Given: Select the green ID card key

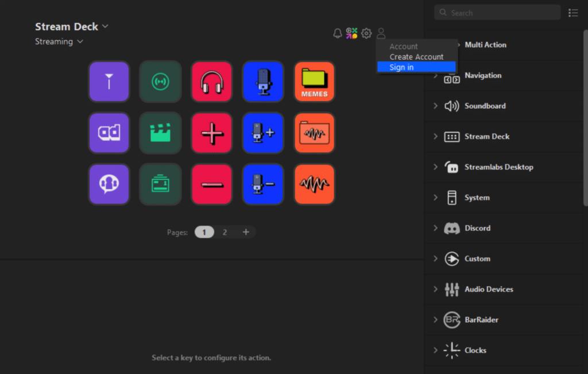Looking at the screenshot, I should click(x=161, y=184).
